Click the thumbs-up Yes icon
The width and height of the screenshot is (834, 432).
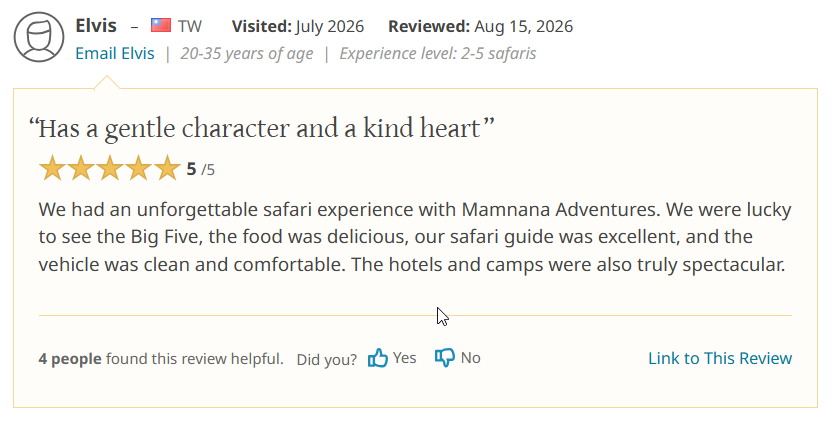378,358
